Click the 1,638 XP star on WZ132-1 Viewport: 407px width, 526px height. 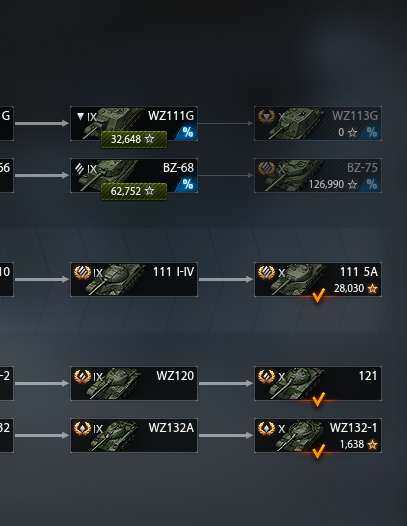[372, 445]
